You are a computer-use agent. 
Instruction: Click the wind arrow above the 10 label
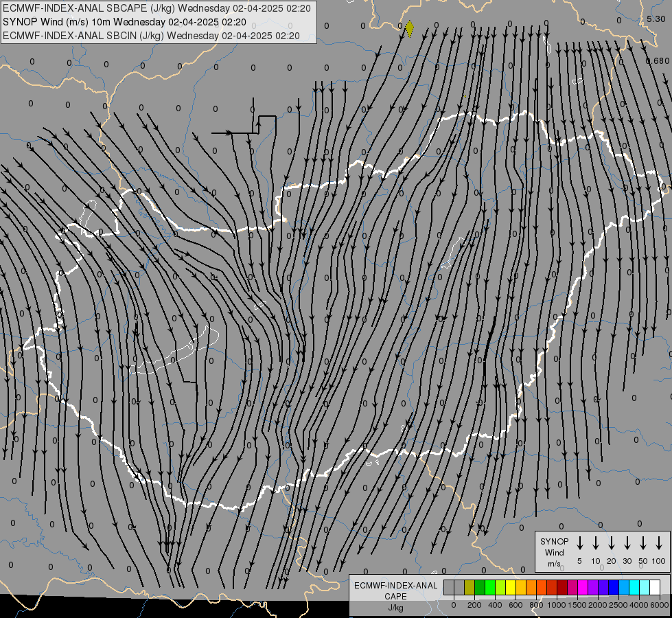pos(596,543)
